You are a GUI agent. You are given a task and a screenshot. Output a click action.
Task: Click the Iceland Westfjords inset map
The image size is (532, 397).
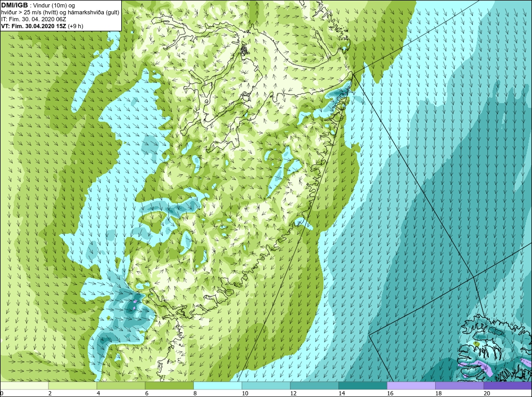[x=495, y=348]
